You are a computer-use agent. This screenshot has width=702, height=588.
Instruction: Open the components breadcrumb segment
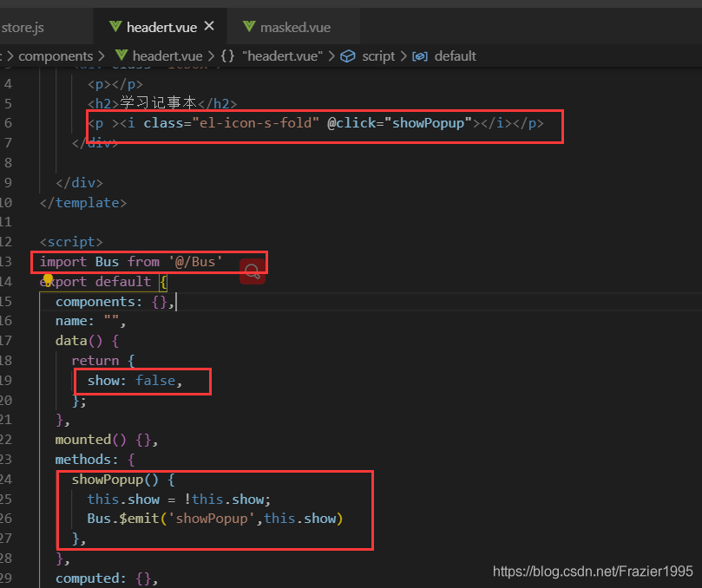pos(56,56)
